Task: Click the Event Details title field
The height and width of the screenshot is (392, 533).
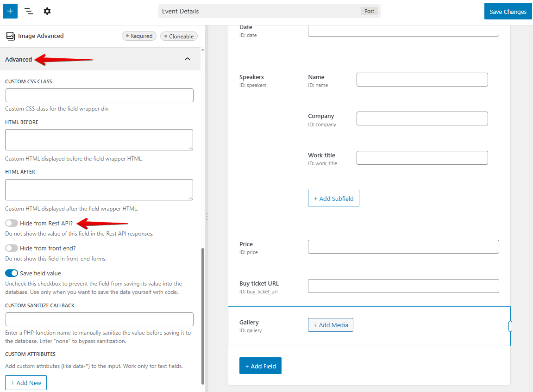Action: tap(270, 11)
